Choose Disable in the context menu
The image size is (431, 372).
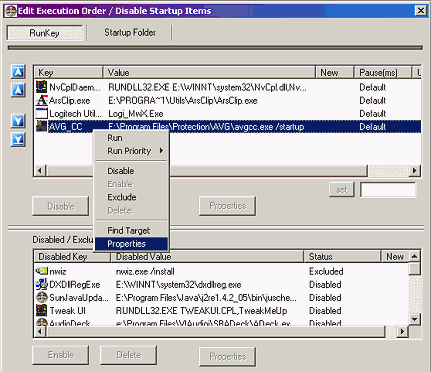coord(132,171)
